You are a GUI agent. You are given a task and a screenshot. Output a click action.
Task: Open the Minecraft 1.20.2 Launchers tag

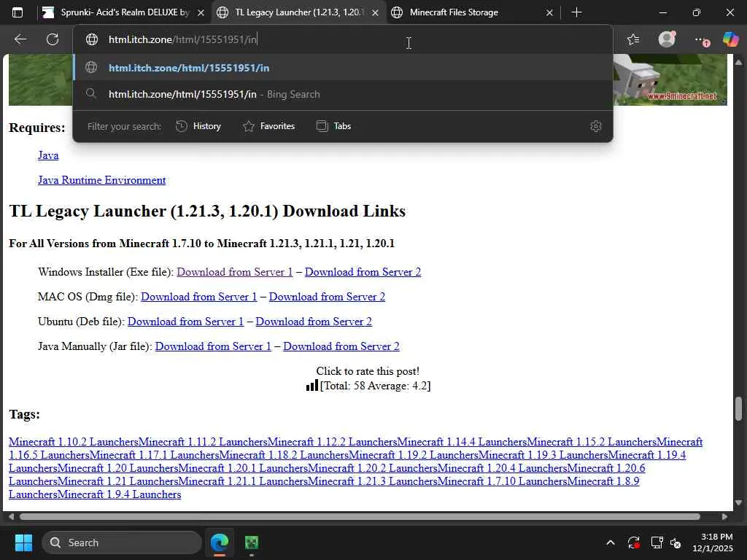pyautogui.click(x=324, y=468)
